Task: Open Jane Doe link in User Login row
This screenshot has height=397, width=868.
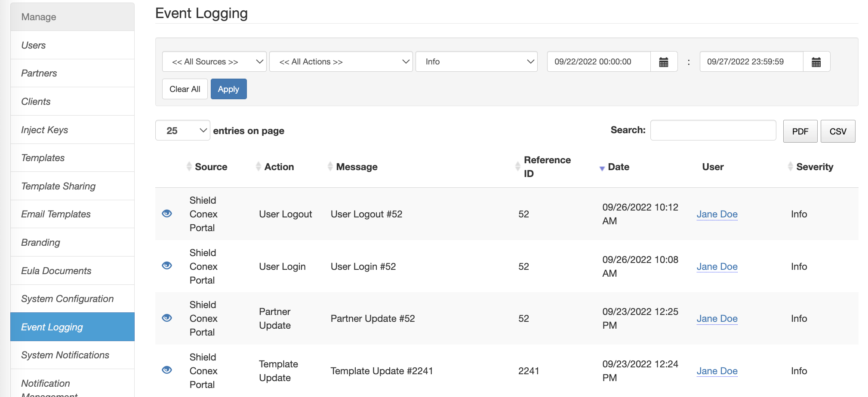Action: pos(717,266)
